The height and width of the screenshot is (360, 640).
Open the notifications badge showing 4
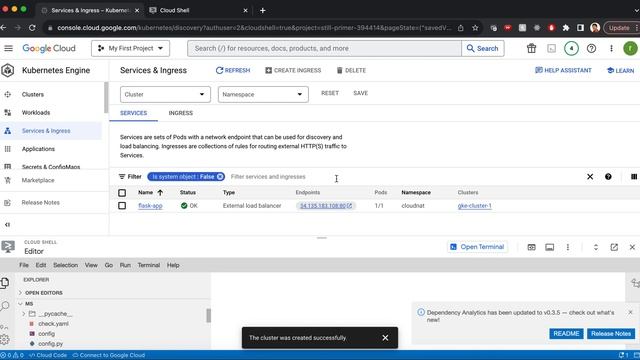coord(571,49)
